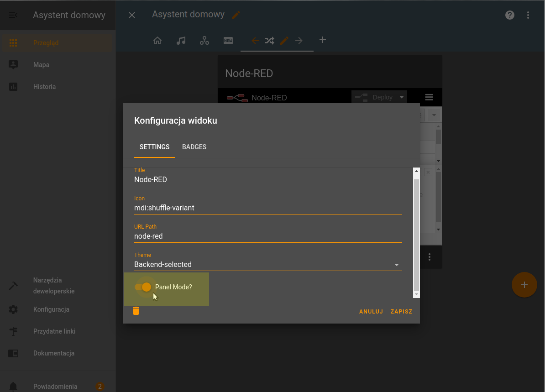This screenshot has width=545, height=392.
Task: Add a new view with the plus tab
Action: click(323, 40)
